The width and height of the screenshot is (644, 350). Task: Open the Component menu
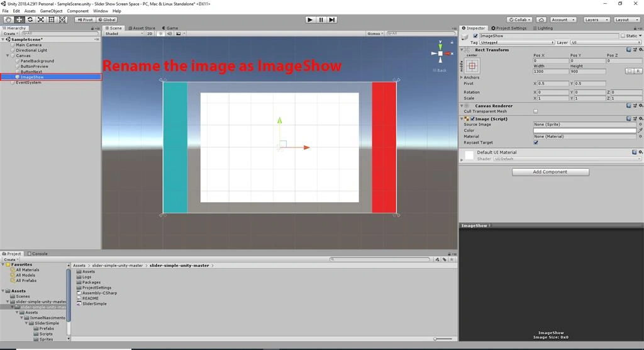pos(77,11)
